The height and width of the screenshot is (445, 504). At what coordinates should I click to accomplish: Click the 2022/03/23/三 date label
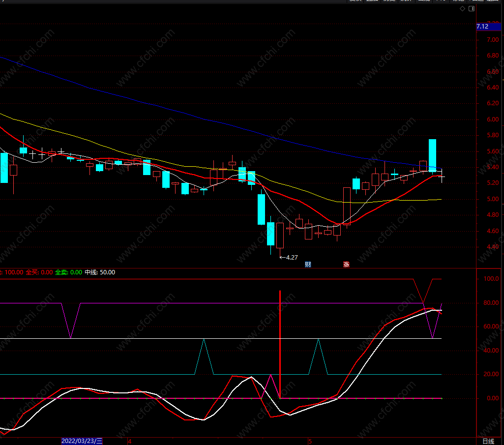tap(82, 441)
